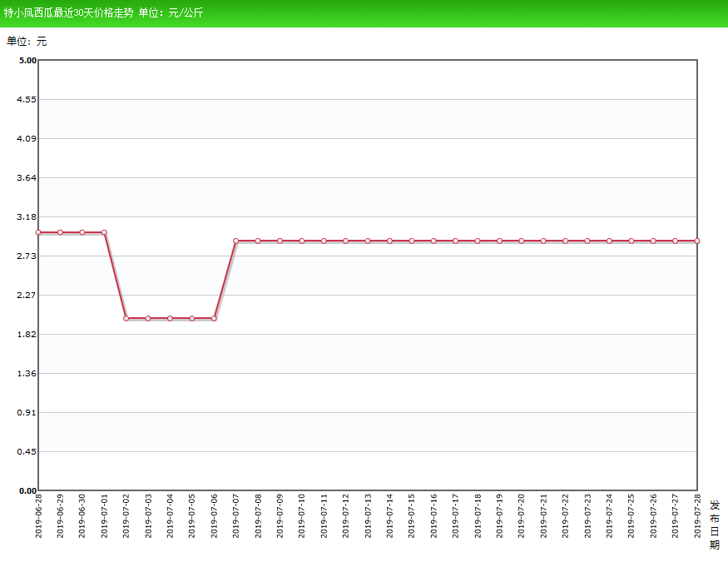This screenshot has height=562, width=728.
Task: Click the x-axis date label 2019-07-25
Action: (x=631, y=516)
